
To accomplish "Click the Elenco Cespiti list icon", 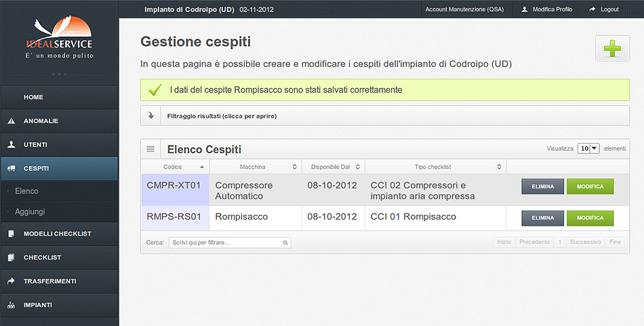I will (150, 149).
